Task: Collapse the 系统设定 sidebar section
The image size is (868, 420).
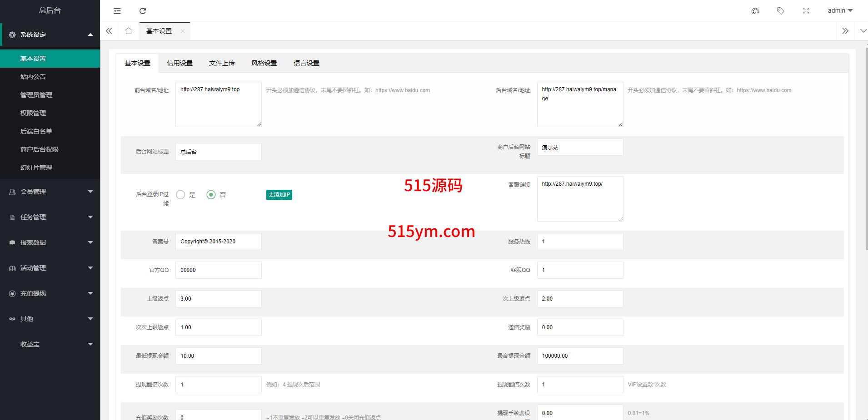Action: pyautogui.click(x=50, y=35)
